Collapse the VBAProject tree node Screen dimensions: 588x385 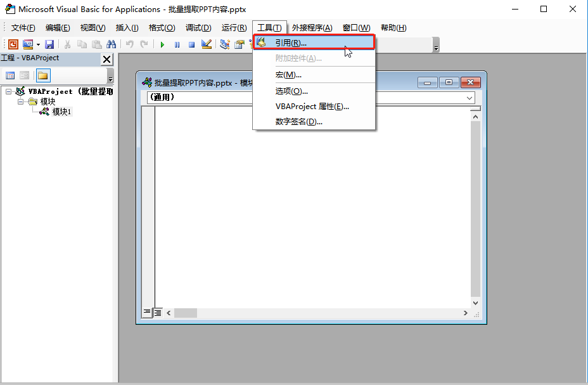[x=8, y=91]
